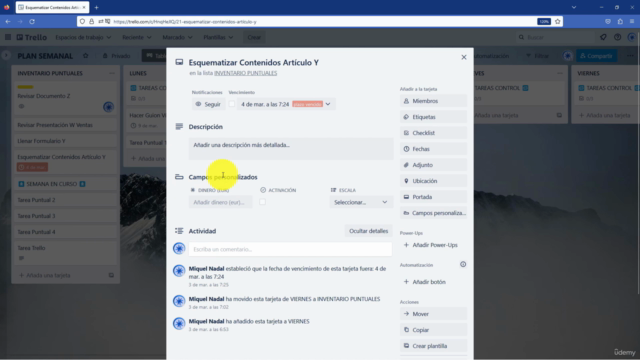Follow the card with Seguir
640x360 pixels.
pyautogui.click(x=208, y=104)
